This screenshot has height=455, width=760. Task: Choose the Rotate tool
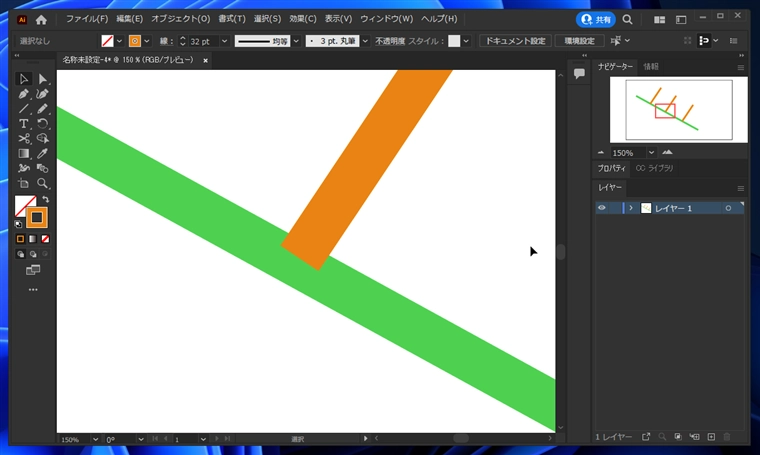point(43,124)
